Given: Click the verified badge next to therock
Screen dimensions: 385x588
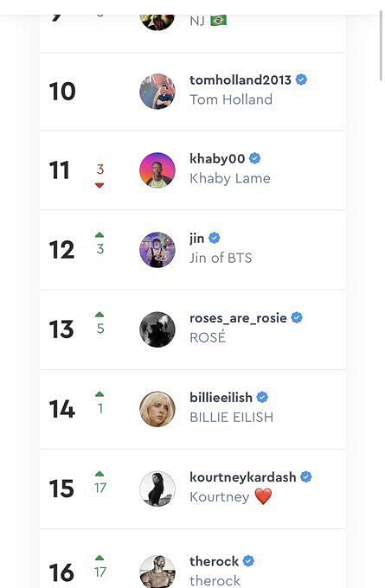Looking at the screenshot, I should (248, 561).
